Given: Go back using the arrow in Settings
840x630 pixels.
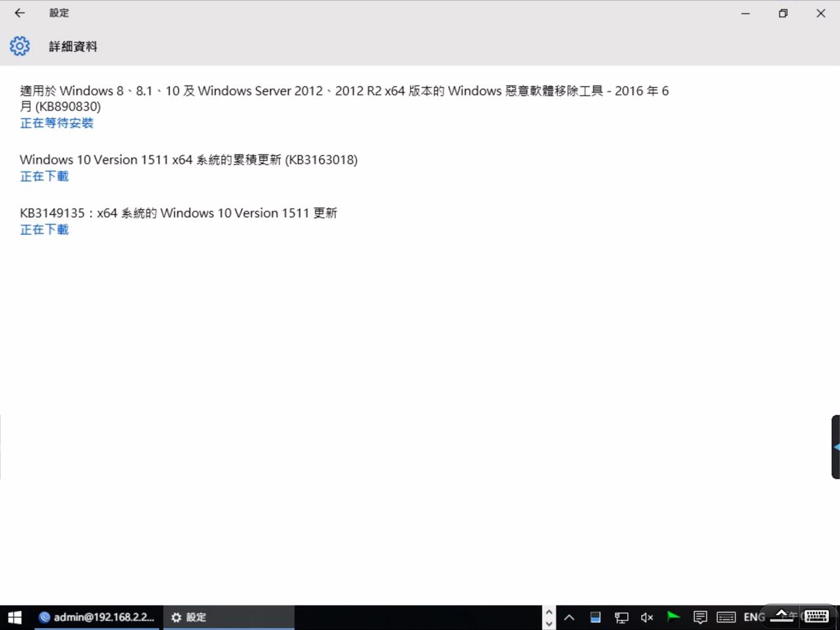Looking at the screenshot, I should (20, 12).
